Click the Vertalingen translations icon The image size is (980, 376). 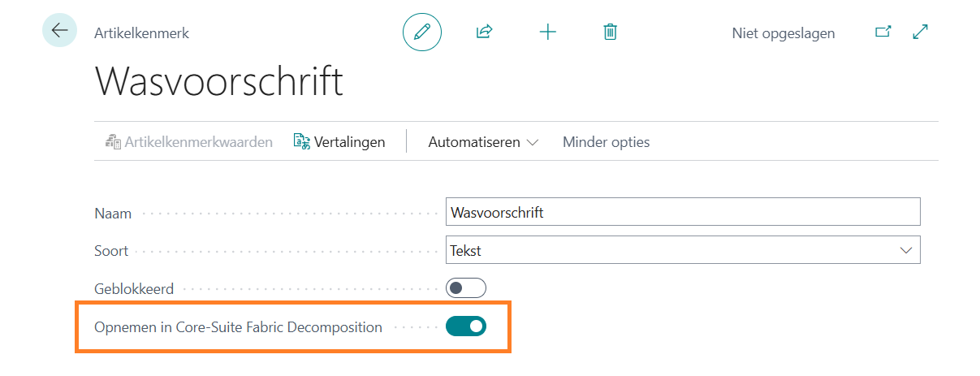click(x=301, y=142)
